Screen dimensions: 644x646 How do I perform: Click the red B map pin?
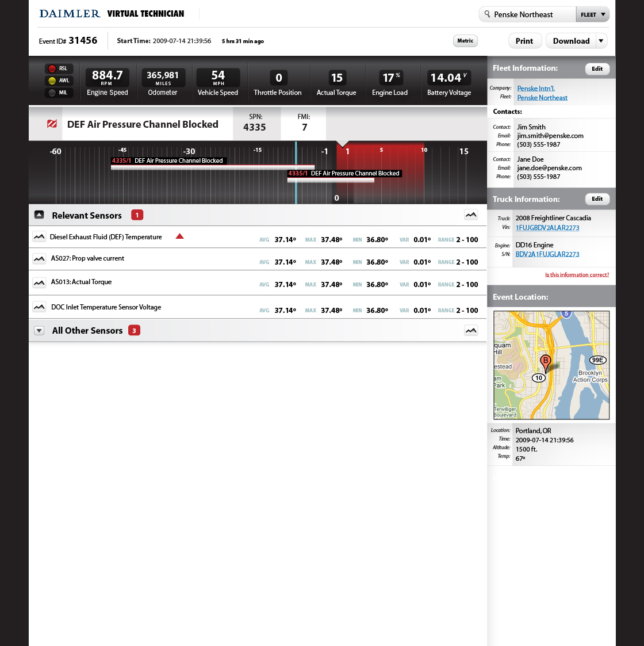pyautogui.click(x=545, y=363)
